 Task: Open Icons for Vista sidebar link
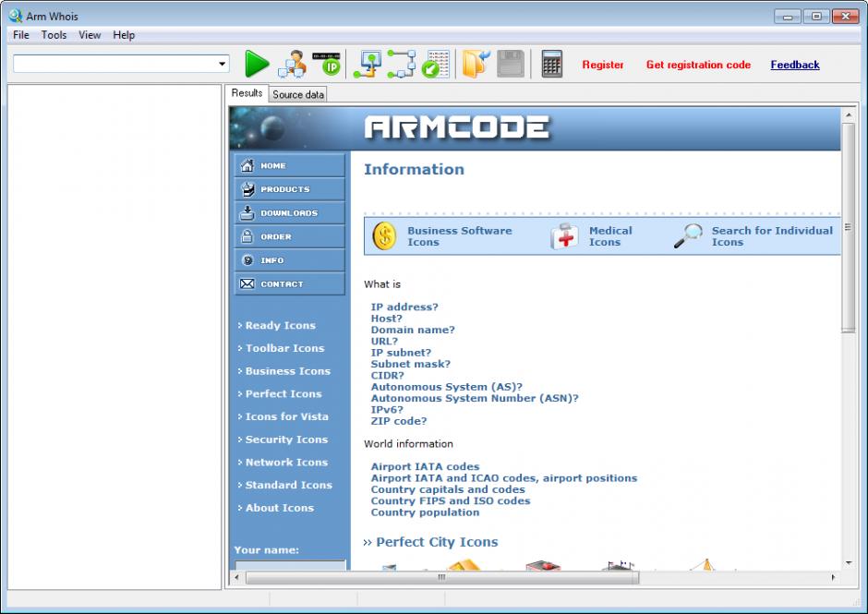287,416
